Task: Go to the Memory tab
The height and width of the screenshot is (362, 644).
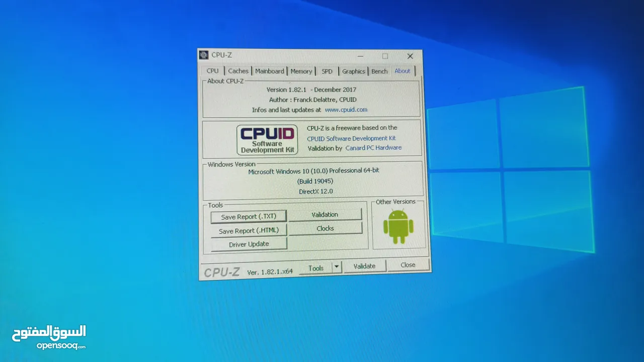Action: [301, 71]
